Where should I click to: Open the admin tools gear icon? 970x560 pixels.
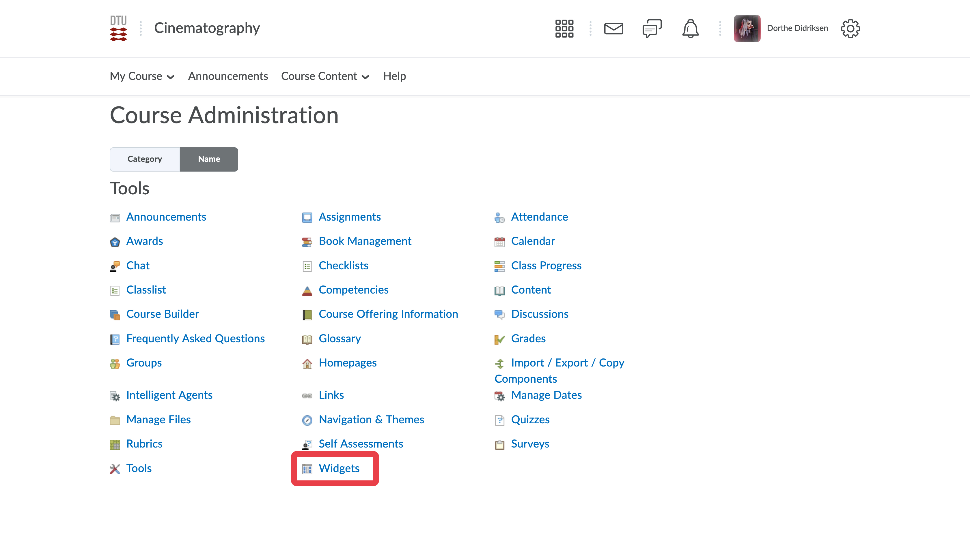point(850,29)
